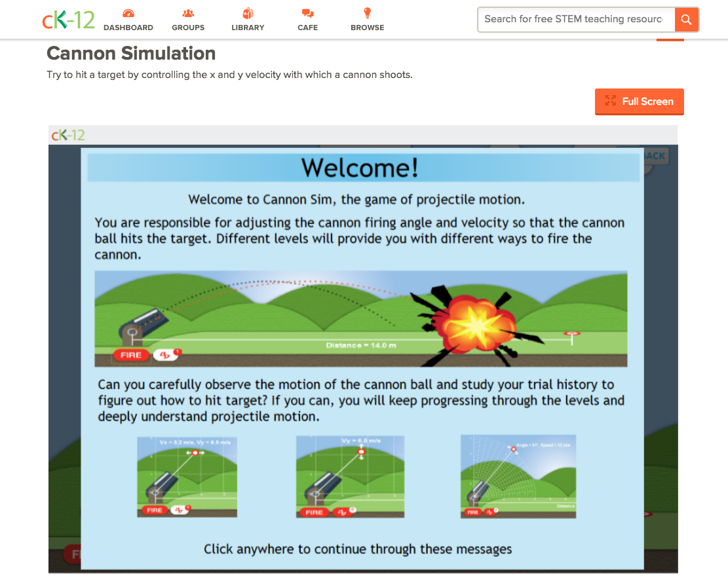Open the Library
Viewport: 728px width, 580px height.
point(248,19)
